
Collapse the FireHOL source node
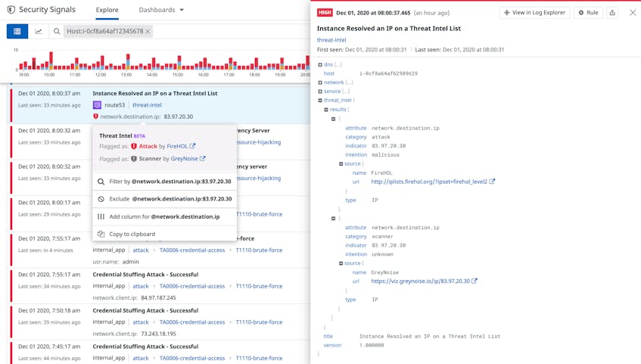(341, 164)
